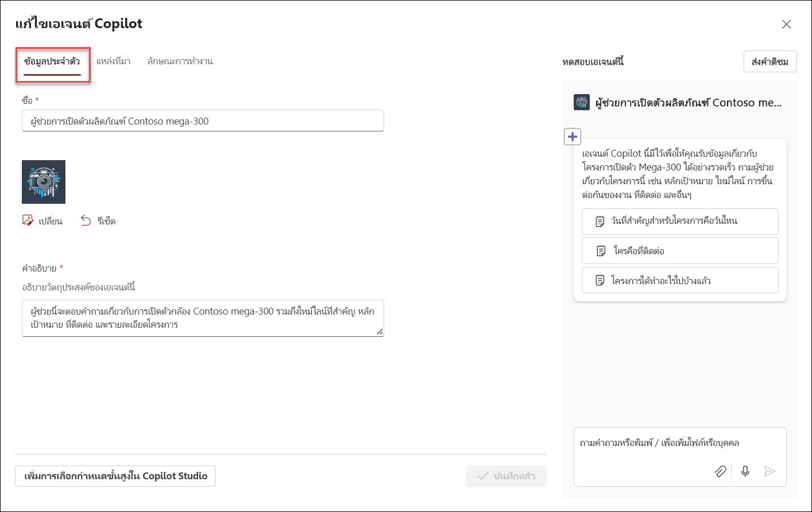This screenshot has width=812, height=512.
Task: Select prompt โครงการได้ทำอะไรไปบ้างแล้ว
Action: (x=680, y=280)
